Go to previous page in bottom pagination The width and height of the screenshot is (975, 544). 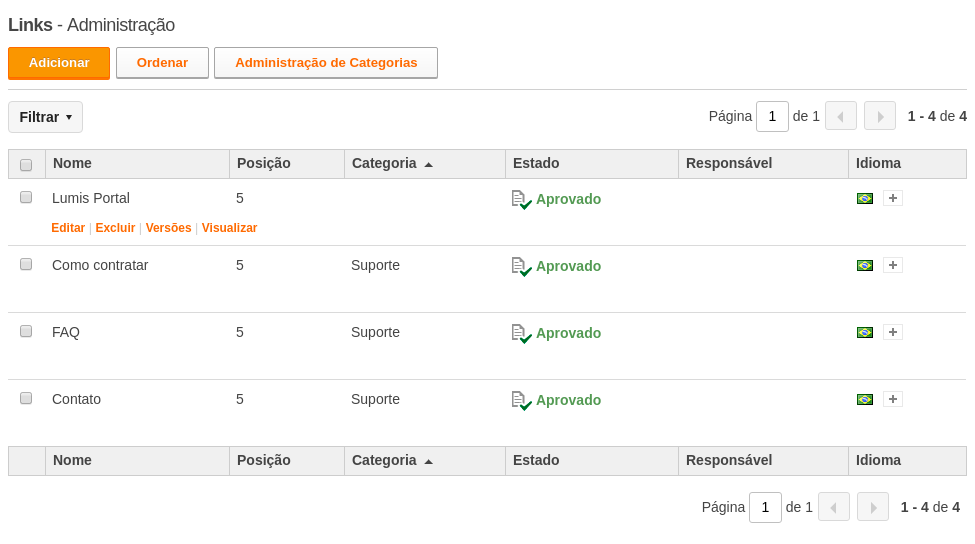pos(834,507)
